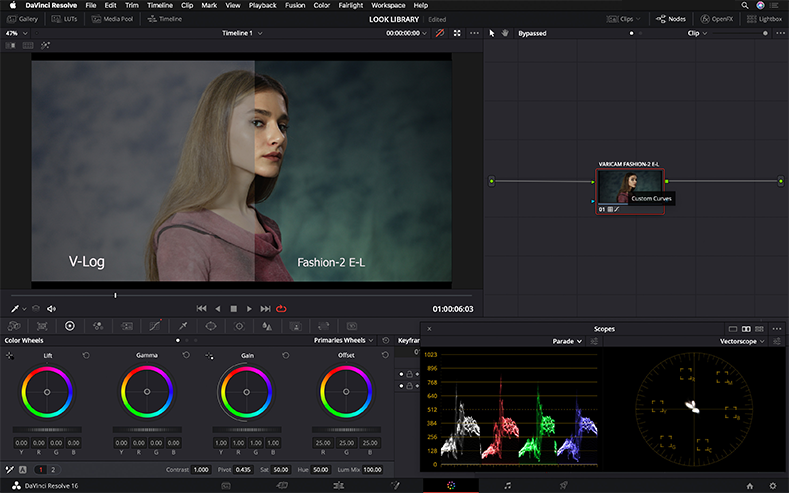Reset the Gain wheel
The width and height of the screenshot is (789, 493).
coord(286,355)
